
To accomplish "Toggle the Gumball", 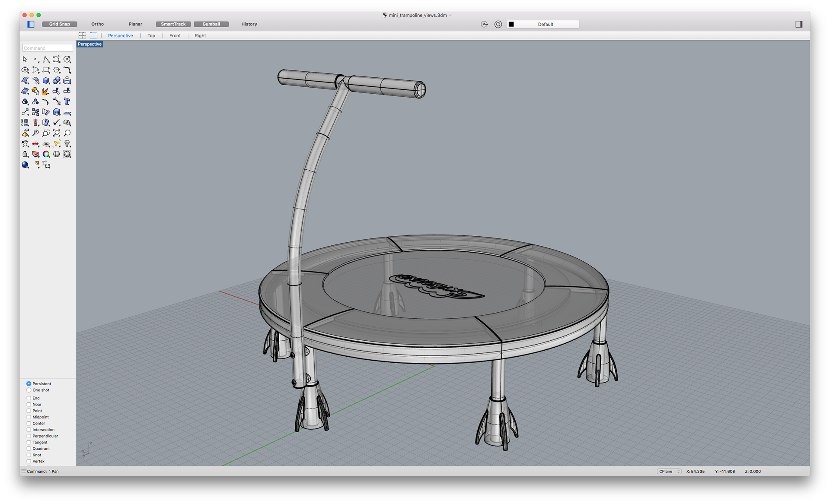I will 211,24.
